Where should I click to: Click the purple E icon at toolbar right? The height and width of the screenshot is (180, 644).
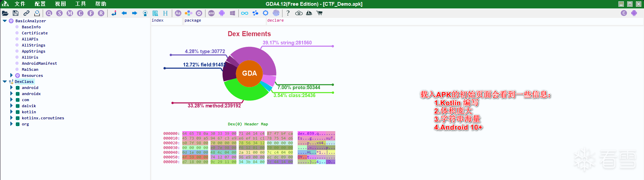point(624,13)
